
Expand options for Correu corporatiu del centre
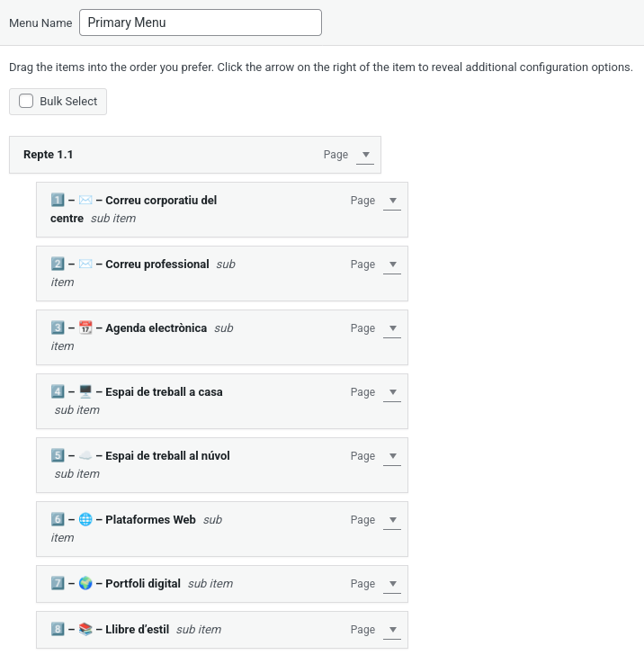coord(391,201)
